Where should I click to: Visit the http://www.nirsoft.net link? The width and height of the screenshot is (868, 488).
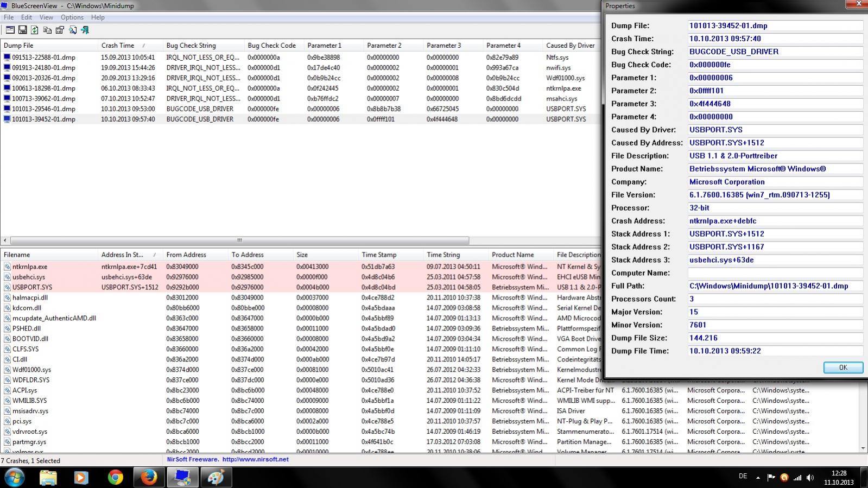tap(255, 459)
